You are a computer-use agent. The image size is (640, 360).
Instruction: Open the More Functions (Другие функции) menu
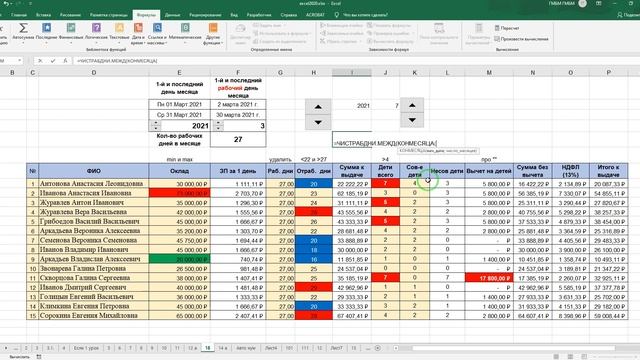pos(213,33)
